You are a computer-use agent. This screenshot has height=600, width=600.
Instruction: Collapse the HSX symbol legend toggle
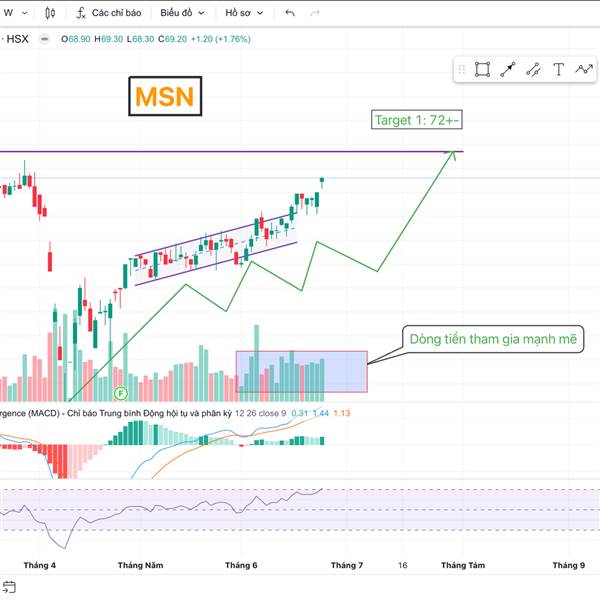(x=44, y=39)
